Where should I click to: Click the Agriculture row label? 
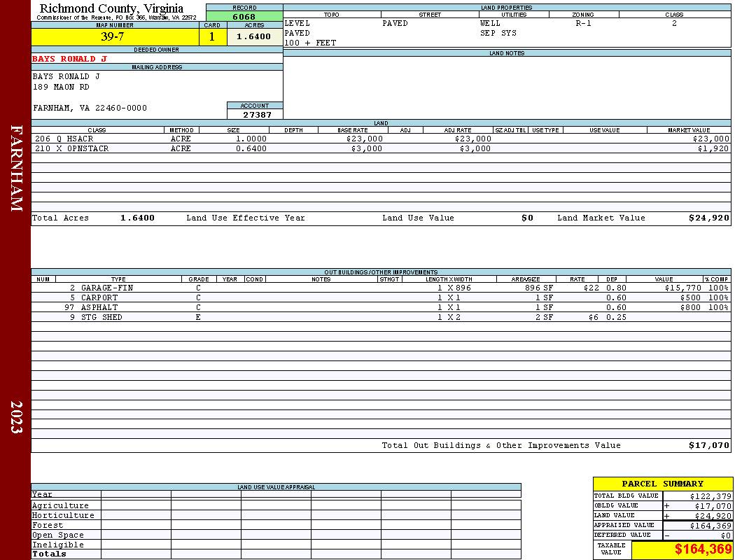click(60, 505)
